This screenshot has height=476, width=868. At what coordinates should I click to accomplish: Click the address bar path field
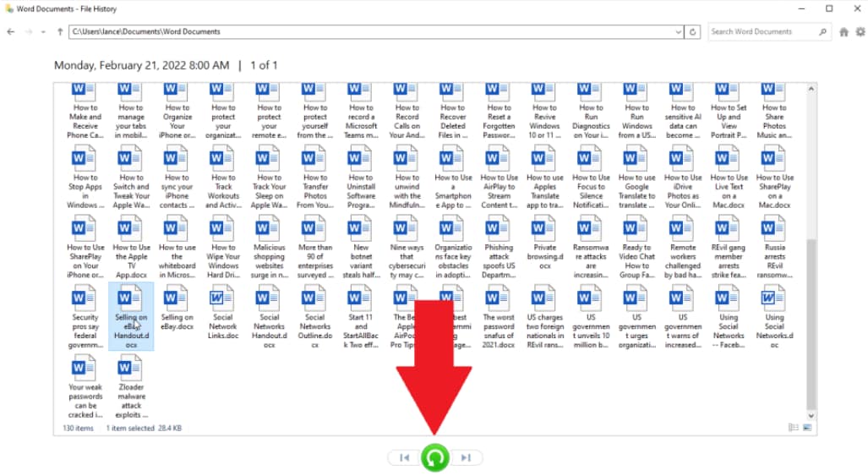(371, 32)
